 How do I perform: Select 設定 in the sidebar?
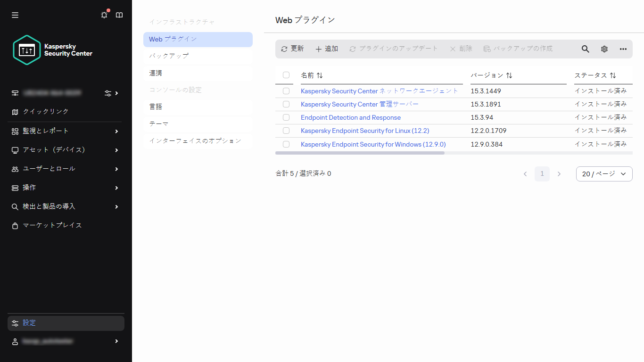(x=29, y=323)
